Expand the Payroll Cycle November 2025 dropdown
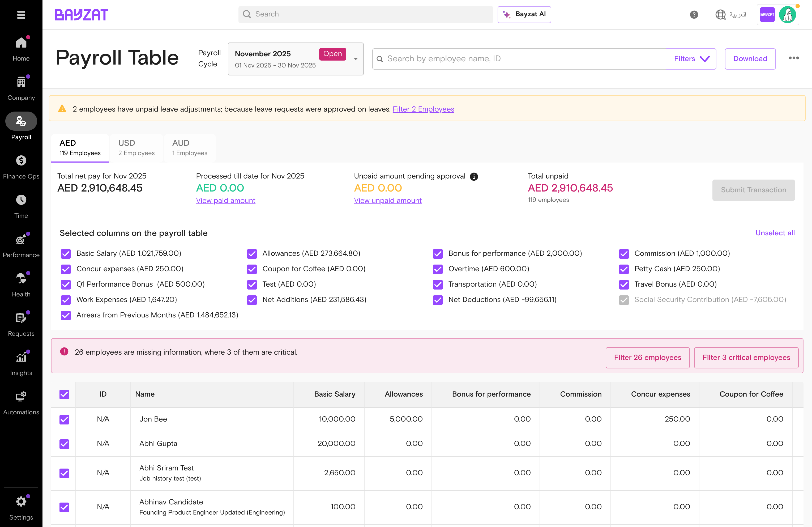812x527 pixels. pyautogui.click(x=296, y=59)
